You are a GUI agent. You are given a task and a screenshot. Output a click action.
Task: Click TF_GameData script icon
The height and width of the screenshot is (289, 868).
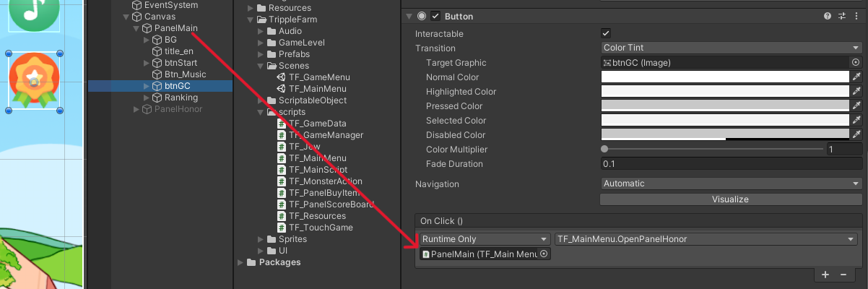tap(282, 124)
